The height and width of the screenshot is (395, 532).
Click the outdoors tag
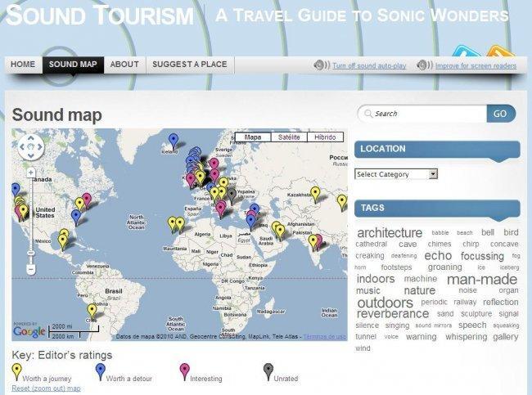385,303
